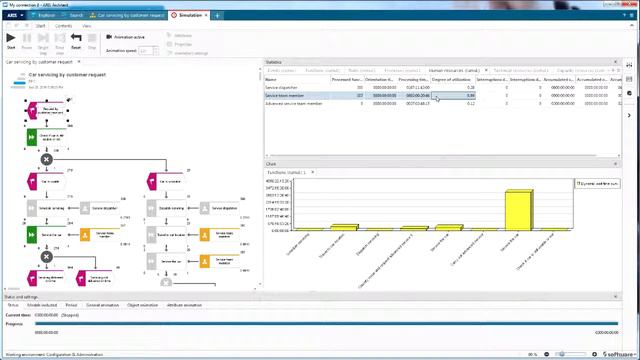Select Request by customer event in diagram

click(x=46, y=110)
